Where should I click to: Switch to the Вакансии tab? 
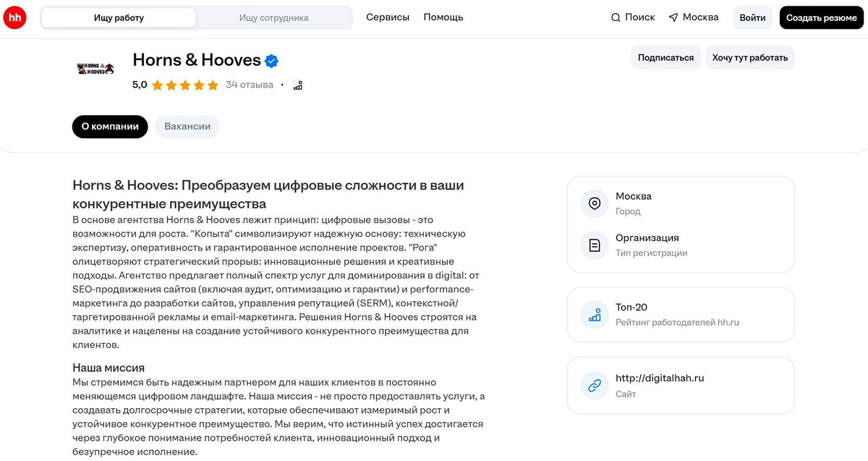(187, 127)
